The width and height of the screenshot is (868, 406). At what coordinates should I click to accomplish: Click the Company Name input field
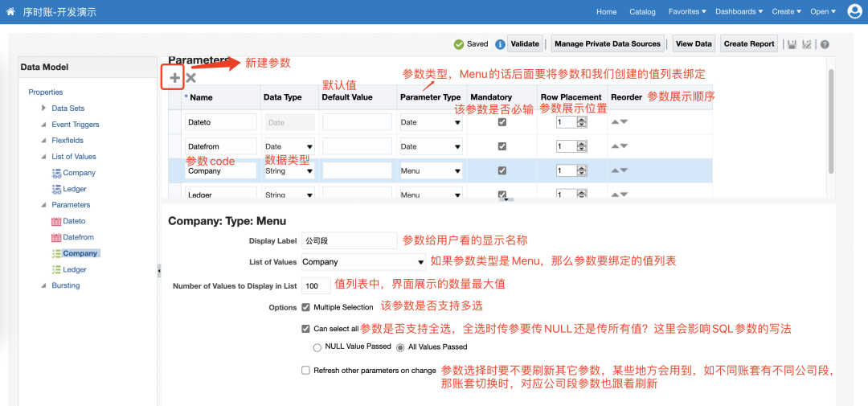(x=221, y=171)
